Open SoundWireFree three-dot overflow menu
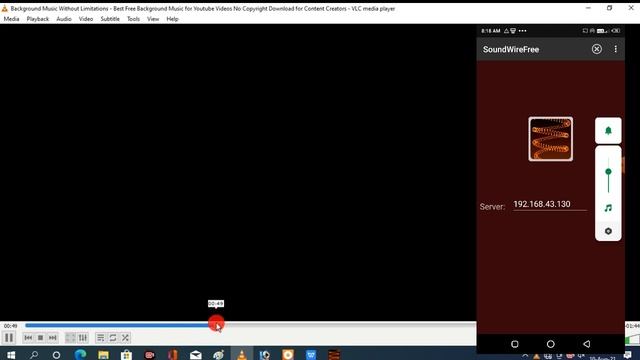Screen dimensions: 640x360 coord(616,49)
